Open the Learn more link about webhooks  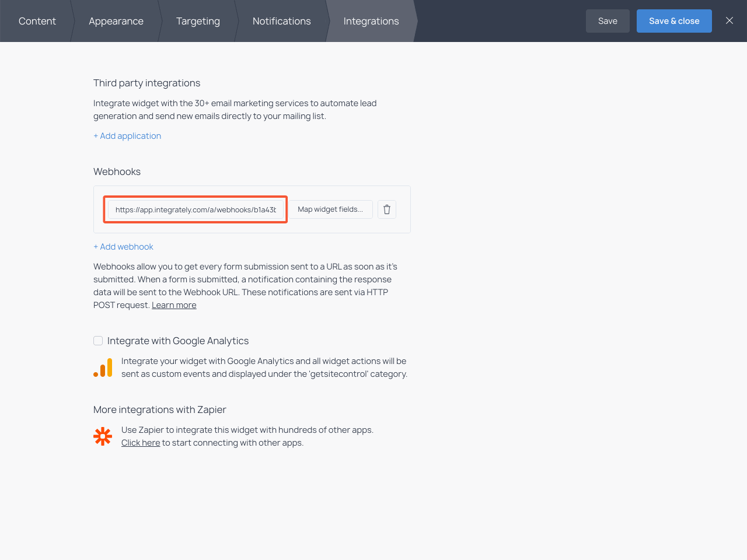pos(174,305)
